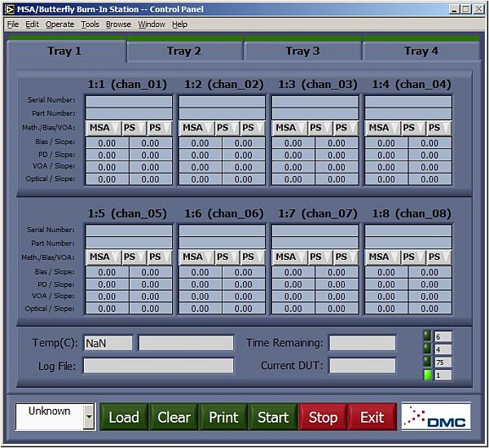Click chan_03 VOA value cell

coord(293,167)
